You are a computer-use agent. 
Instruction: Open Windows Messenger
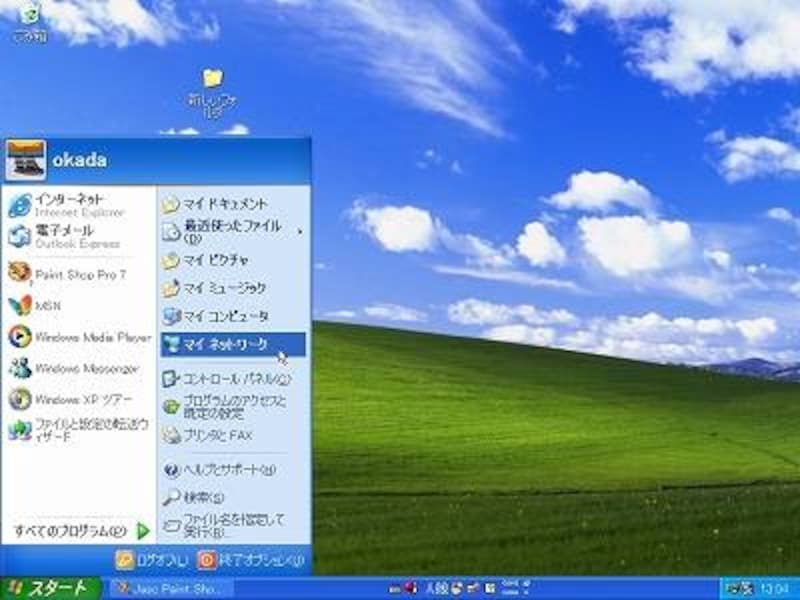(75, 368)
